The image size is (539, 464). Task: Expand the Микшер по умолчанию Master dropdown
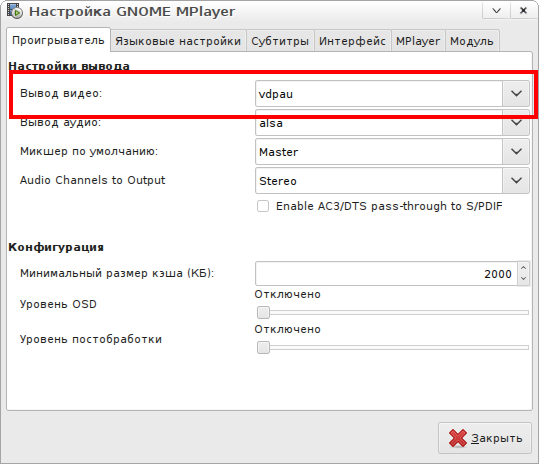pos(516,152)
